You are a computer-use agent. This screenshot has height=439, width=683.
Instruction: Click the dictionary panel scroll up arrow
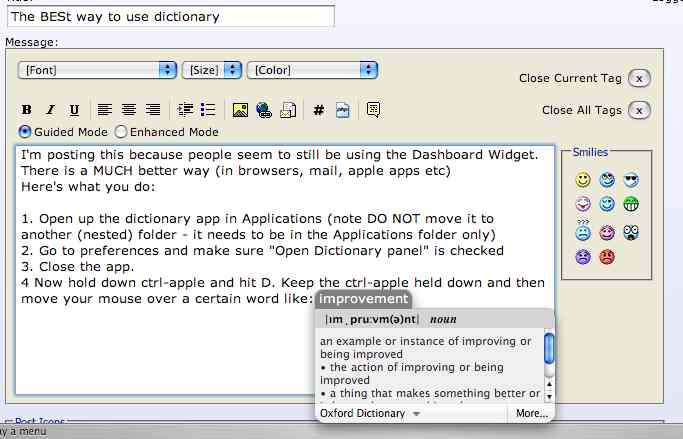[x=549, y=385]
